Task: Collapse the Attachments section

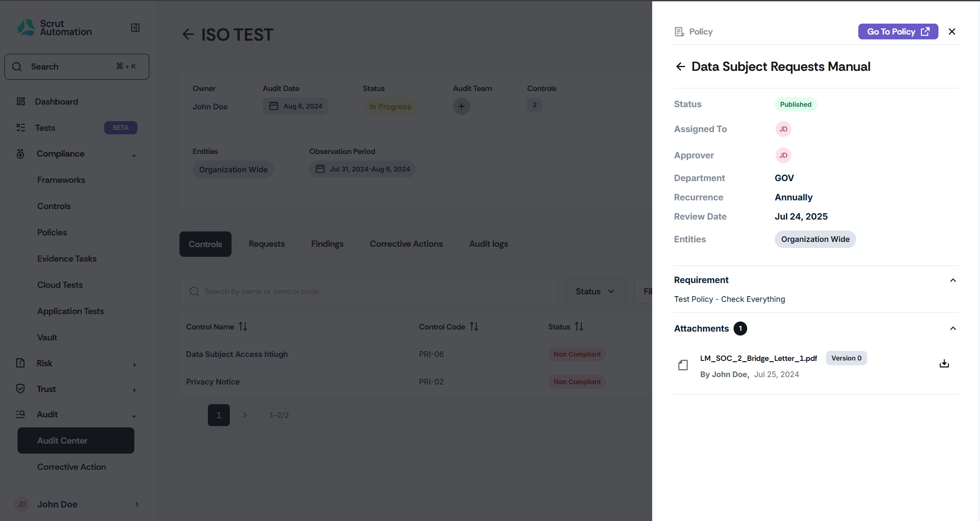Action: point(953,329)
